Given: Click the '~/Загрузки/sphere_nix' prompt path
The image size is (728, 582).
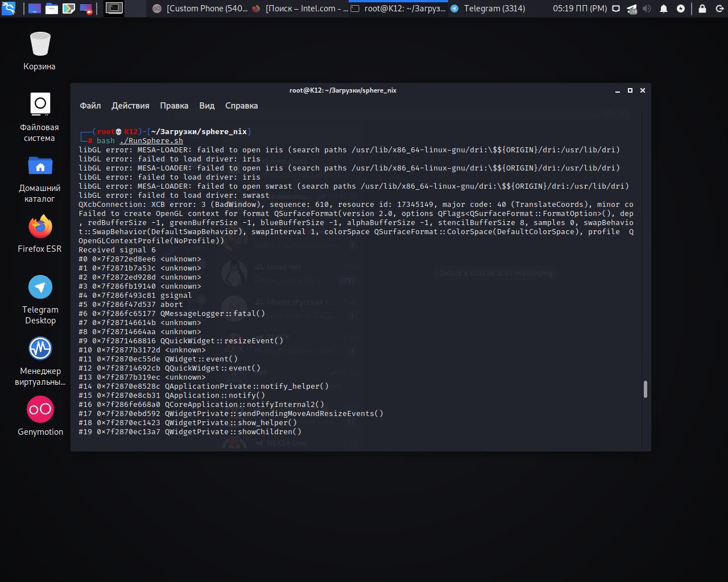Looking at the screenshot, I should click(199, 132).
